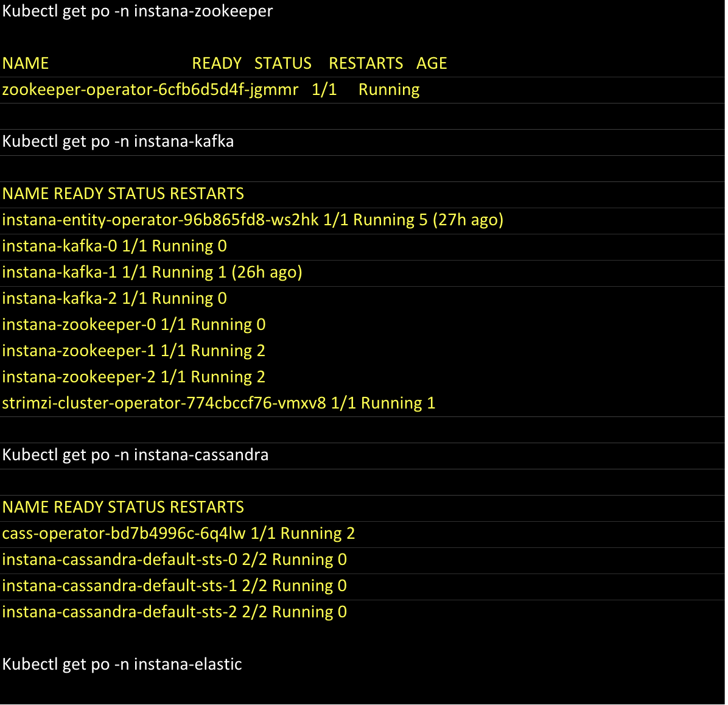Click the instana-kafka-1 row with 26h ago
The width and height of the screenshot is (728, 705).
click(152, 272)
